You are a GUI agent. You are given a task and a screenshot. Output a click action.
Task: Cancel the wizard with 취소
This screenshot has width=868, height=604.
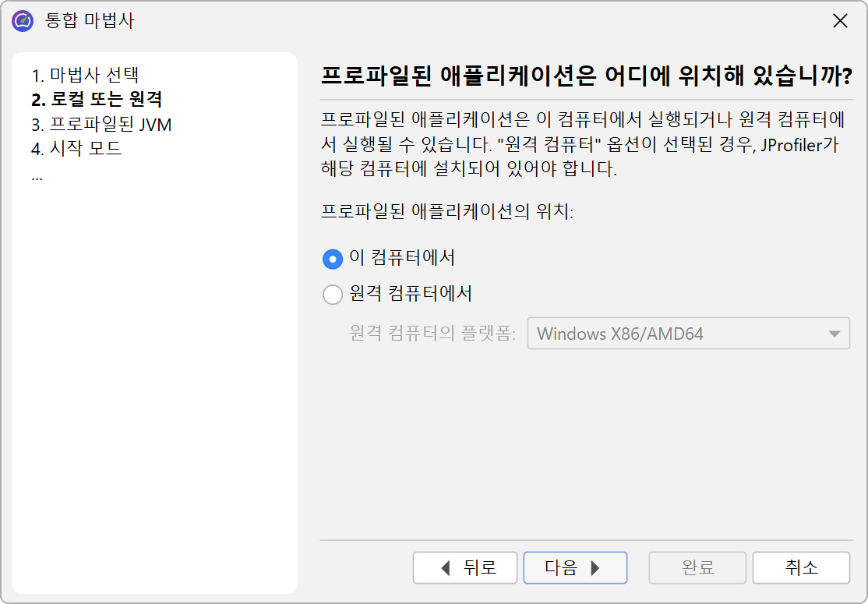click(x=801, y=567)
